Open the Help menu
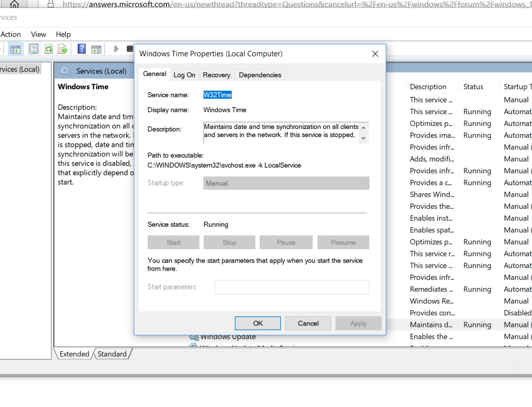532x407 pixels. 63,34
